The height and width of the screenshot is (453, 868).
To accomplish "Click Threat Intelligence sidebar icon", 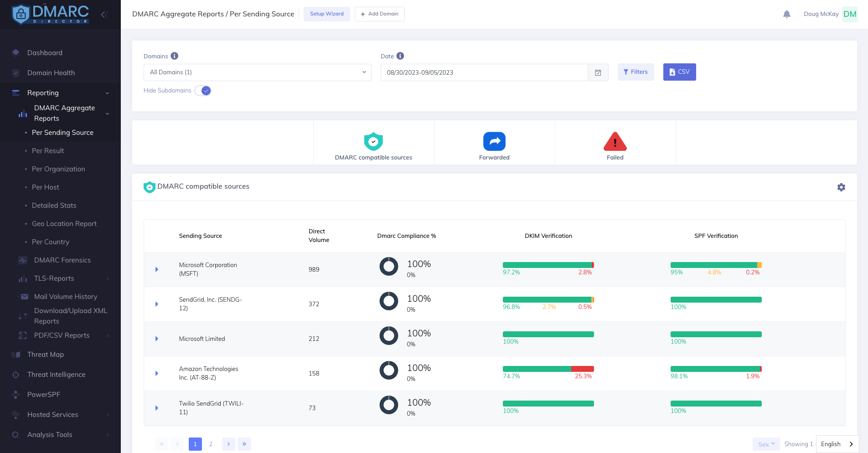I will pyautogui.click(x=16, y=375).
